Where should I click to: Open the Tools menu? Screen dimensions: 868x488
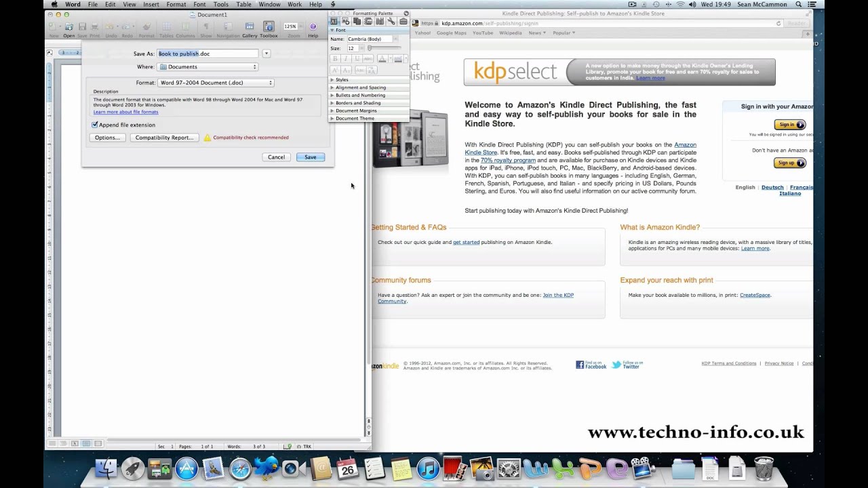(221, 4)
